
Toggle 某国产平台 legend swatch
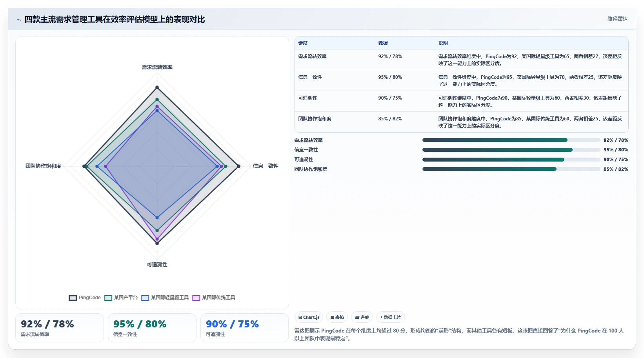point(108,298)
